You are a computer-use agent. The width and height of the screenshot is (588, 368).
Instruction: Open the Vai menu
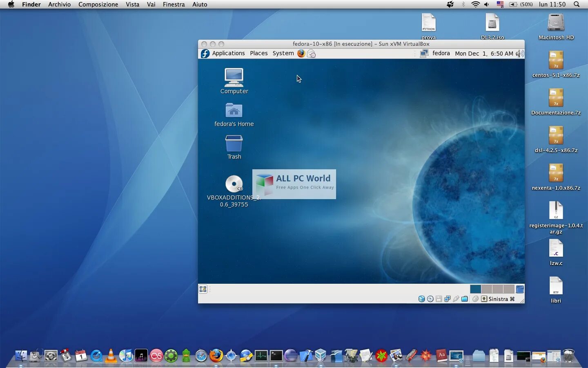151,4
